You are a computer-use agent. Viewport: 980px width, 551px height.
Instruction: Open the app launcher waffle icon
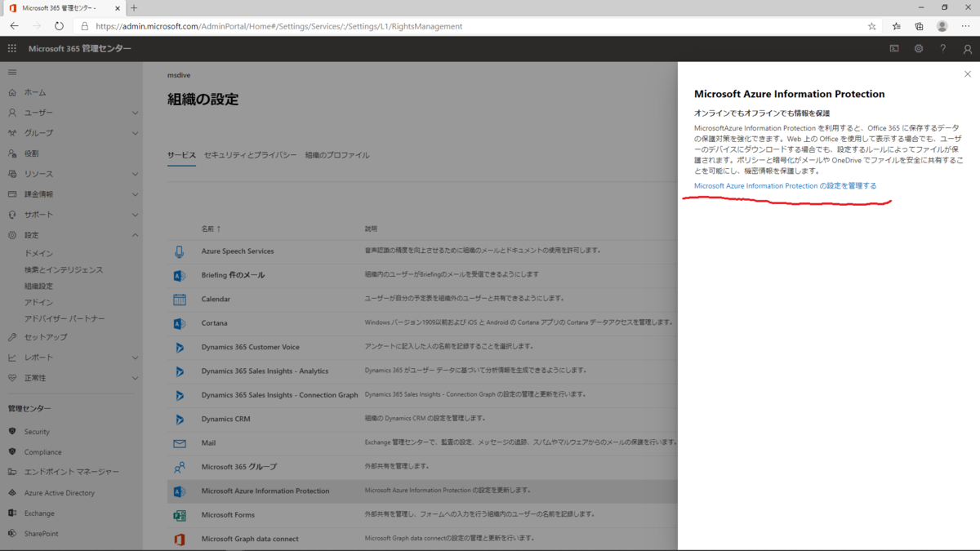click(11, 49)
